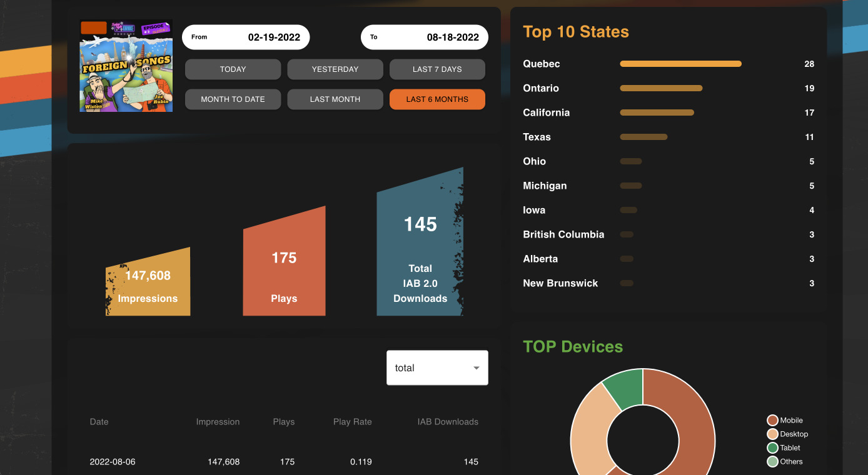Select the TODAY date range button
The width and height of the screenshot is (868, 475).
(x=233, y=69)
